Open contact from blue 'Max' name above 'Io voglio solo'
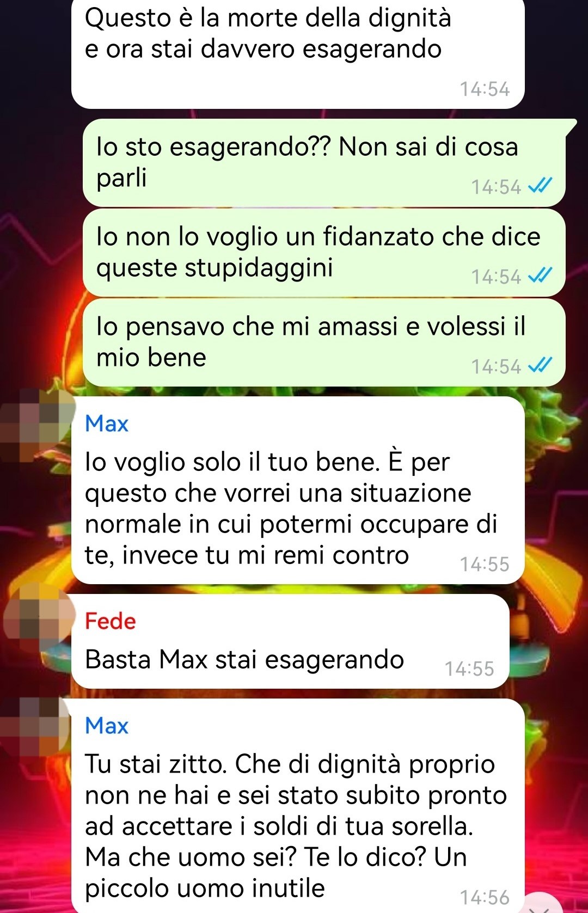The height and width of the screenshot is (913, 588). point(107,424)
